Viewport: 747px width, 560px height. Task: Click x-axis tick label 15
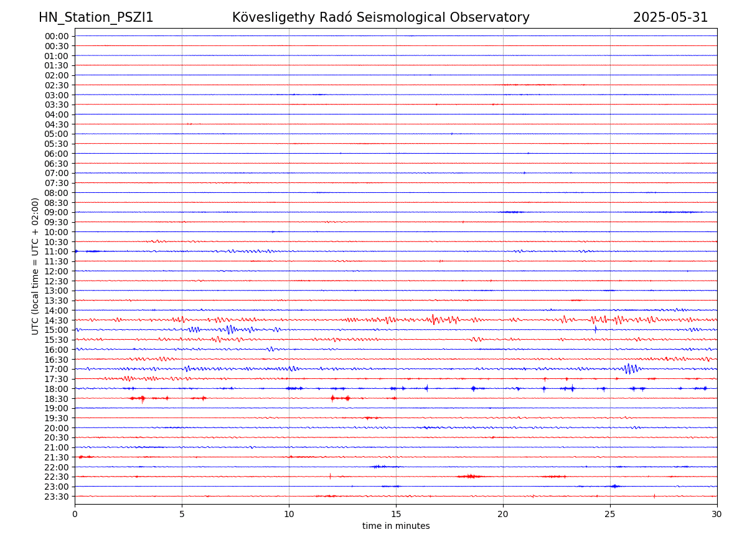pyautogui.click(x=396, y=514)
